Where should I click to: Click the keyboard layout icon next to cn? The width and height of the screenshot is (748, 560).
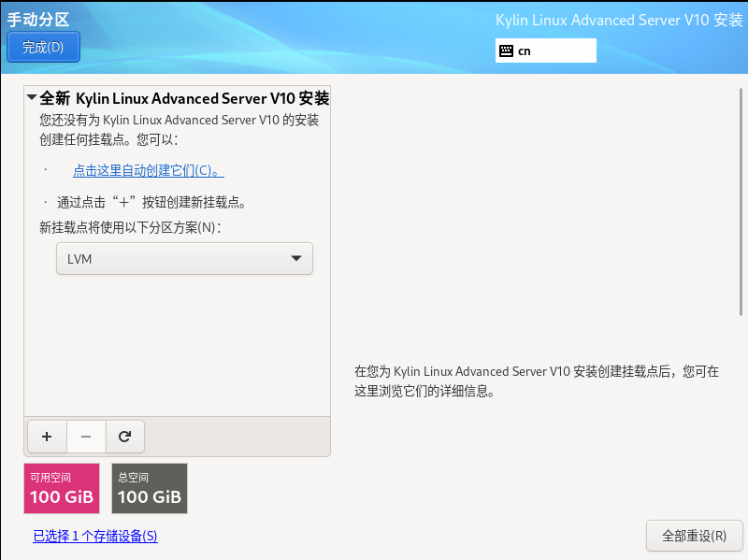pyautogui.click(x=506, y=51)
